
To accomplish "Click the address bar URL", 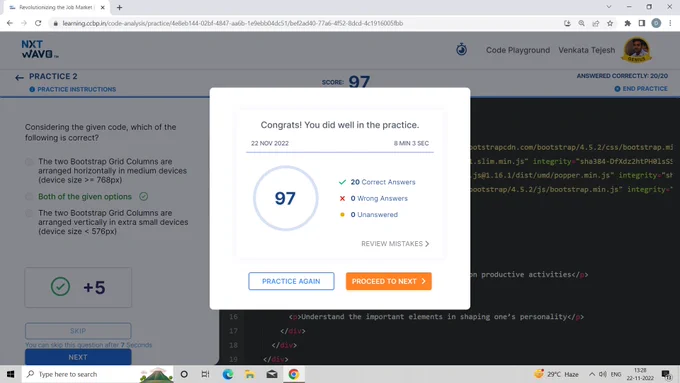I will (x=232, y=23).
